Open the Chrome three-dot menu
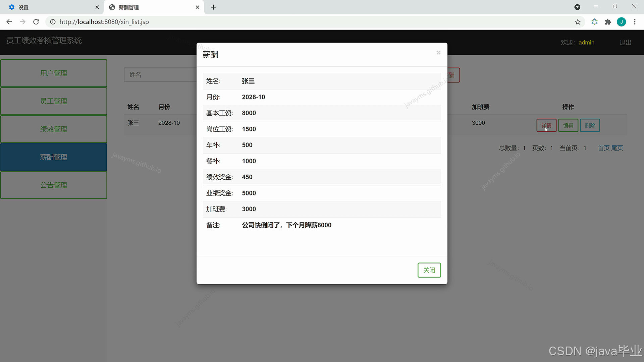Image resolution: width=644 pixels, height=362 pixels. (x=635, y=22)
